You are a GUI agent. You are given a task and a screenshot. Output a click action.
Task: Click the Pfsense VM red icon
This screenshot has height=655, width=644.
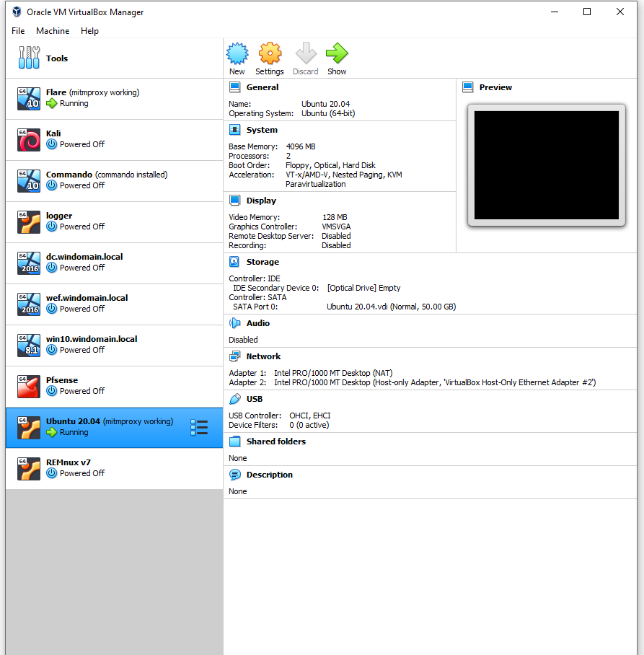29,387
